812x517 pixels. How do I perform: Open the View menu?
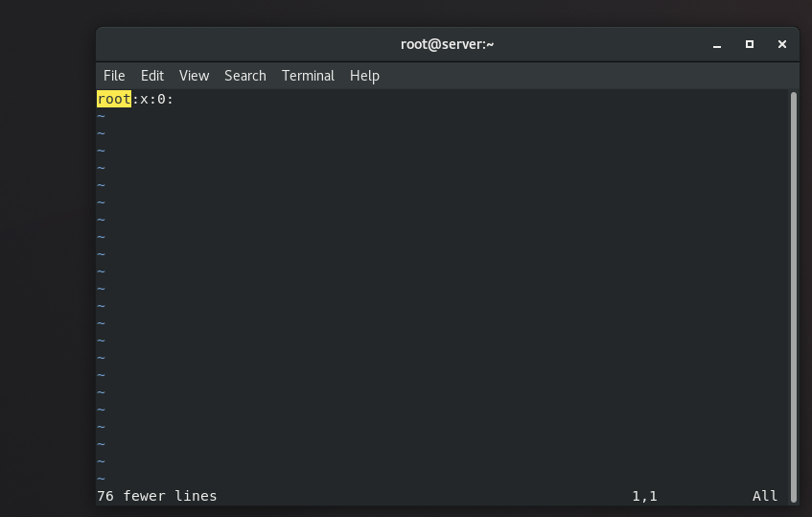point(194,76)
